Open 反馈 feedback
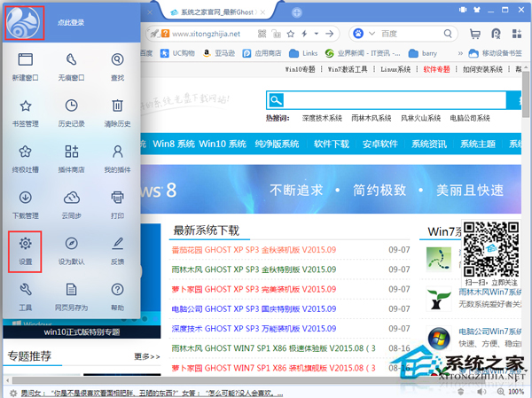532x398 pixels. point(117,251)
